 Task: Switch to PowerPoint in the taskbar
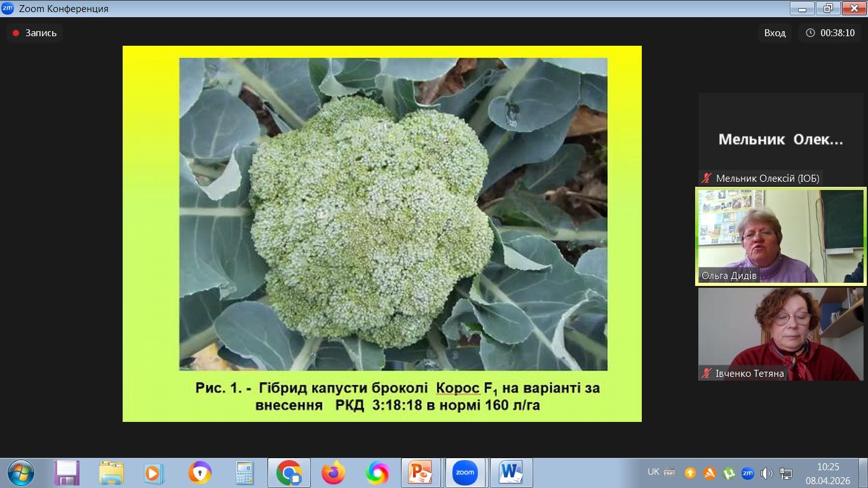[421, 473]
